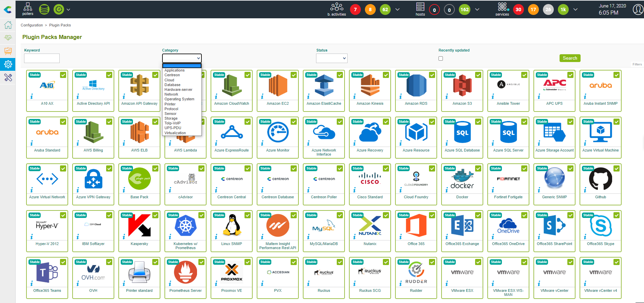Click the business activities icon in header
644x303 pixels.
point(336,9)
